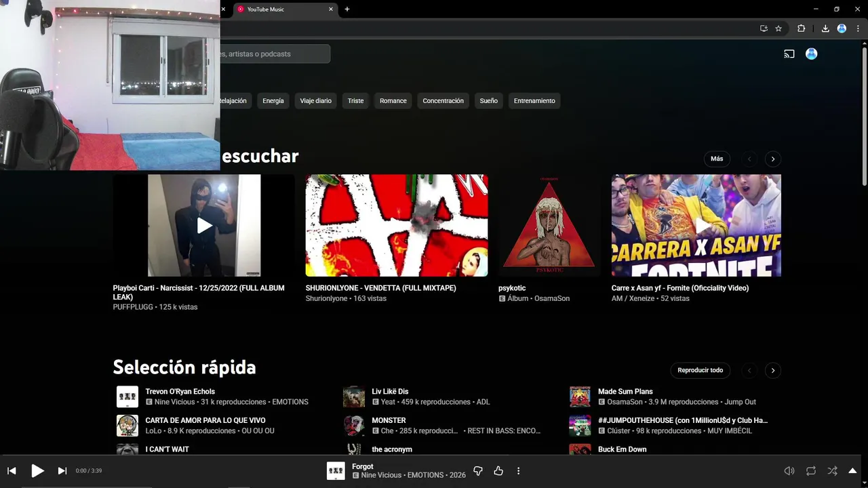The width and height of the screenshot is (868, 488).
Task: Open Carre x Asan yf Fornite thumbnail
Action: click(696, 226)
